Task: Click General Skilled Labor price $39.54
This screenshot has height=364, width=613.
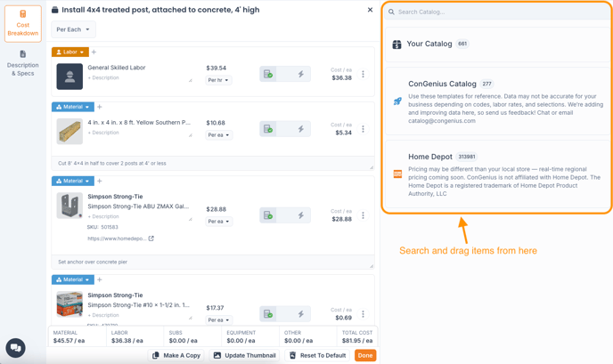Action: tap(217, 68)
